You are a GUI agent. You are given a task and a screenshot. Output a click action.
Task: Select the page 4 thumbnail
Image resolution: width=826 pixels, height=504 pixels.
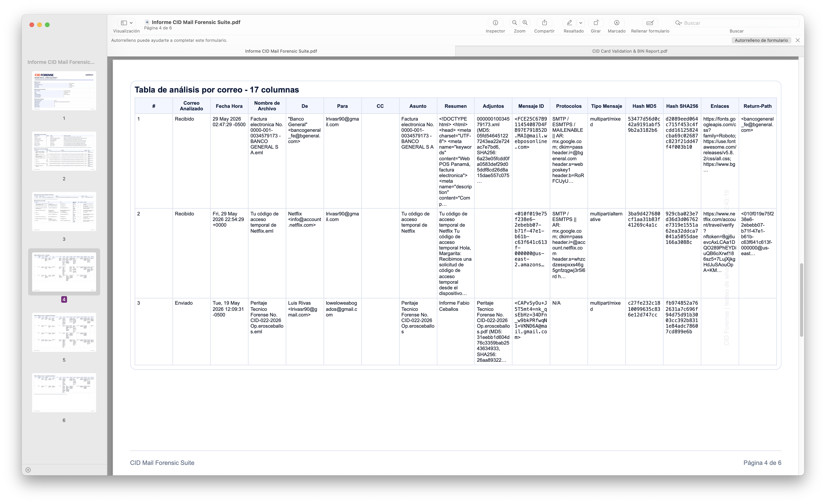tap(64, 272)
